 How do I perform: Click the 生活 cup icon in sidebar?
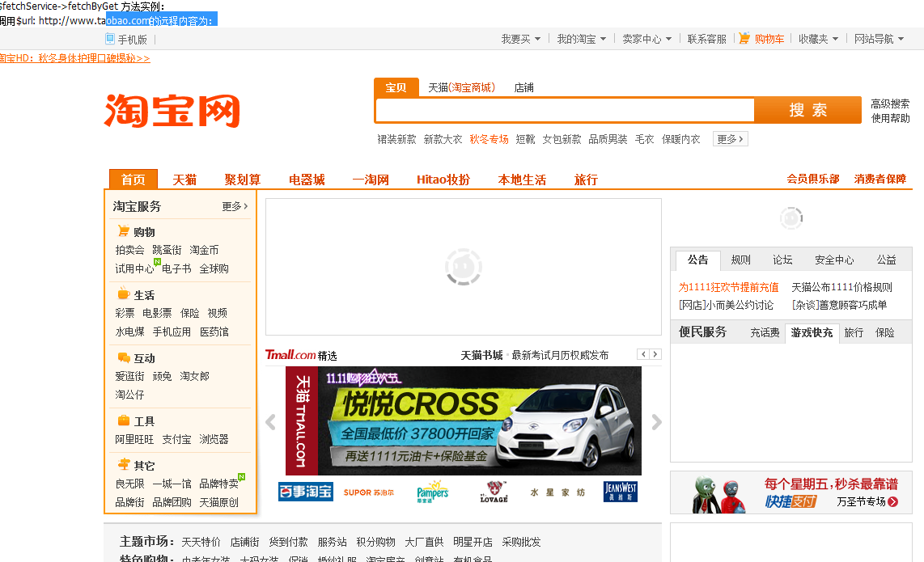coord(123,294)
